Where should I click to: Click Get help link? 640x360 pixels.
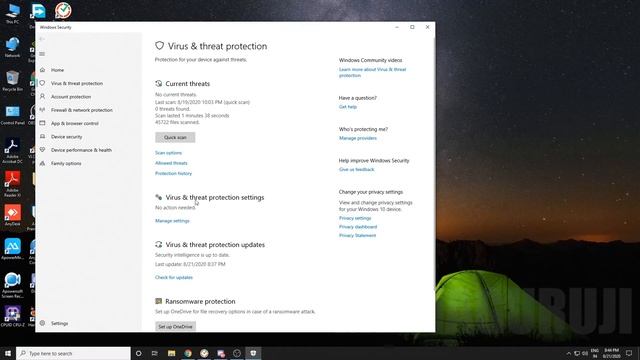click(348, 107)
